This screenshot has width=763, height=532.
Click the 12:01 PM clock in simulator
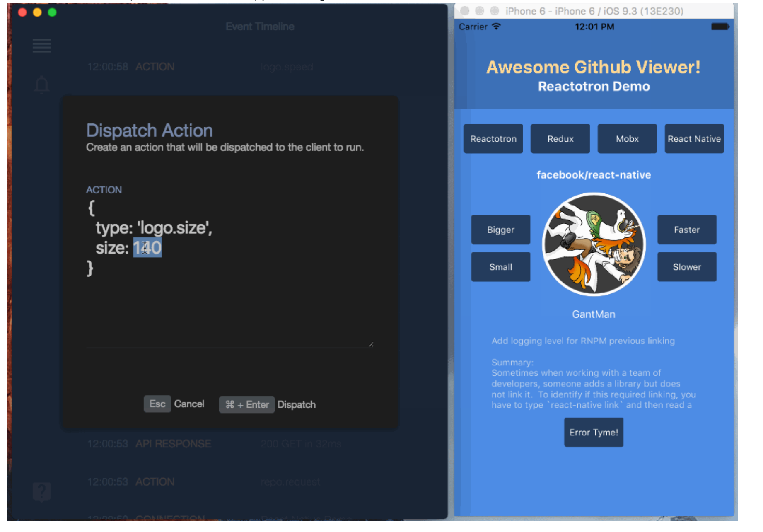(594, 27)
